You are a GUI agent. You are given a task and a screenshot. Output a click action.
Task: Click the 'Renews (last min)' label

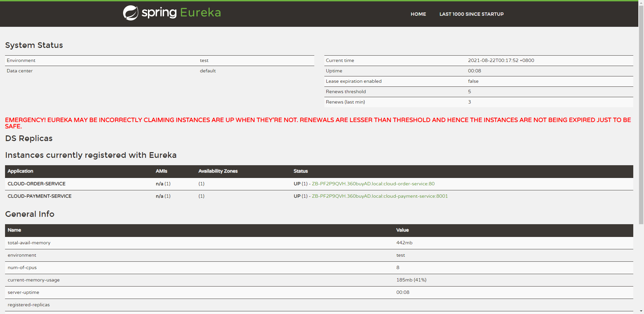[345, 102]
